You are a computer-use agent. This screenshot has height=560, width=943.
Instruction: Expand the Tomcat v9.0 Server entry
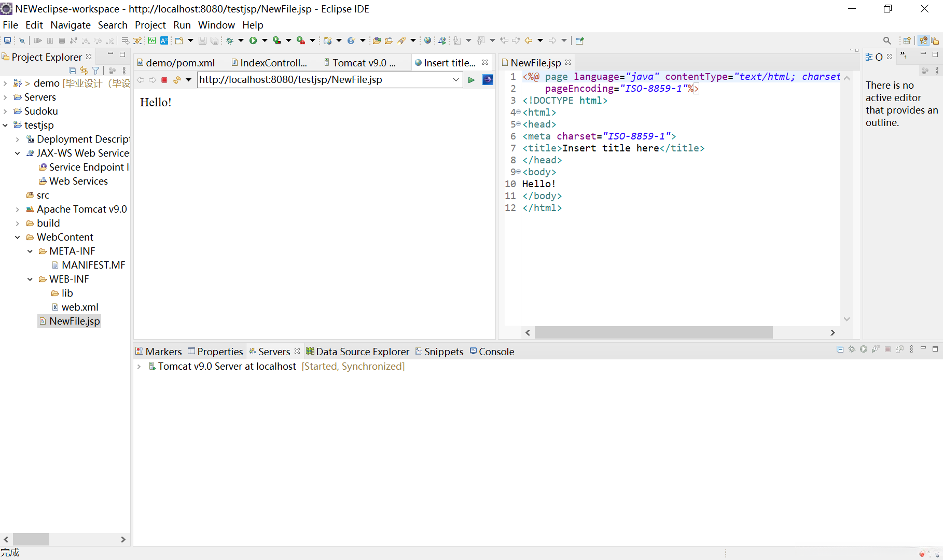tap(139, 367)
